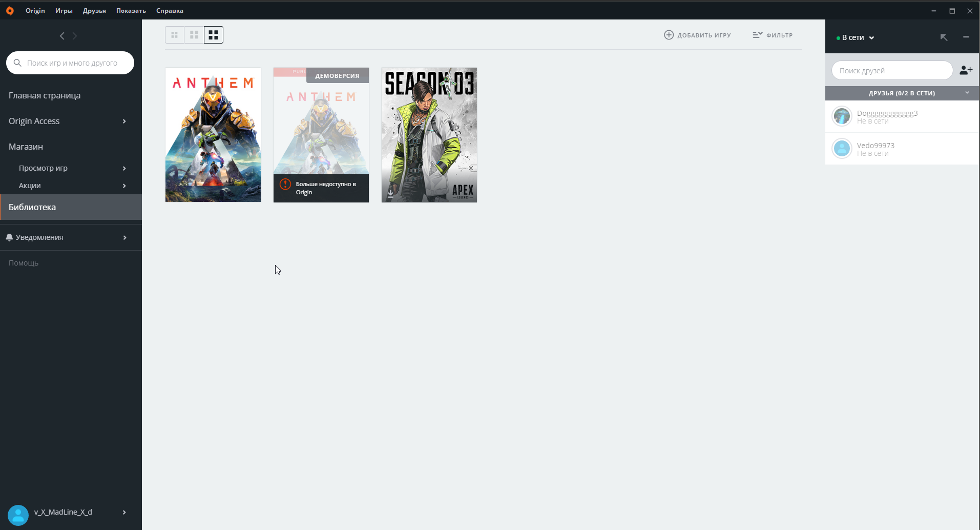Open the Origin menu
The width and height of the screenshot is (980, 530).
coord(35,10)
